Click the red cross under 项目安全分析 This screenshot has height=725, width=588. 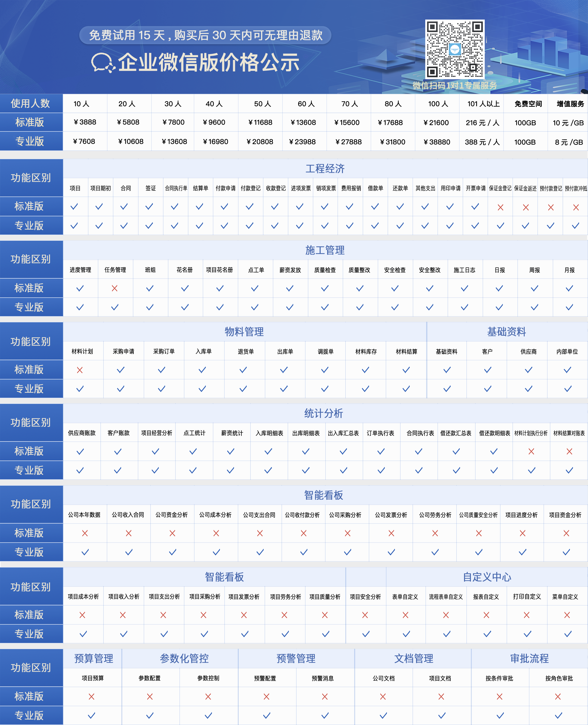[x=365, y=615]
